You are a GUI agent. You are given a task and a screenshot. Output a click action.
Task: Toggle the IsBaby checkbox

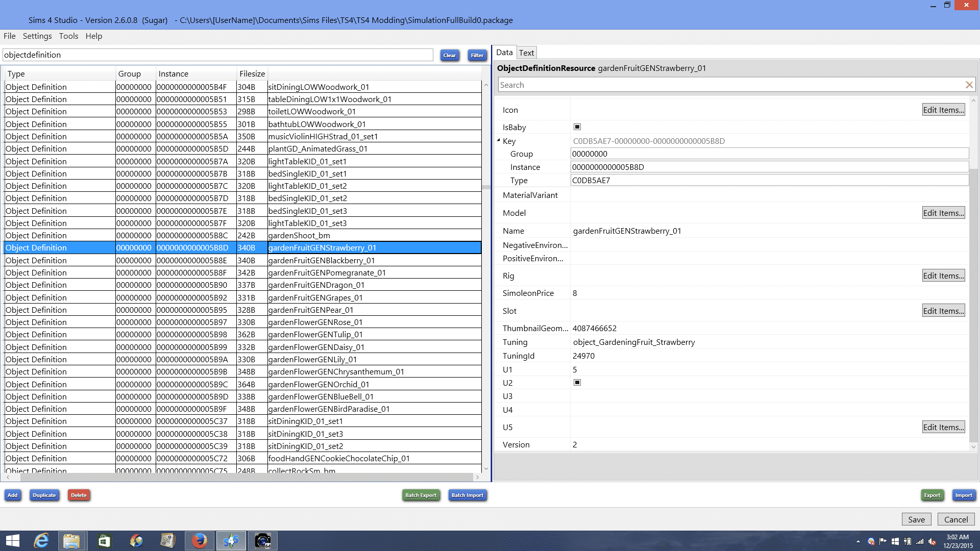coord(578,127)
